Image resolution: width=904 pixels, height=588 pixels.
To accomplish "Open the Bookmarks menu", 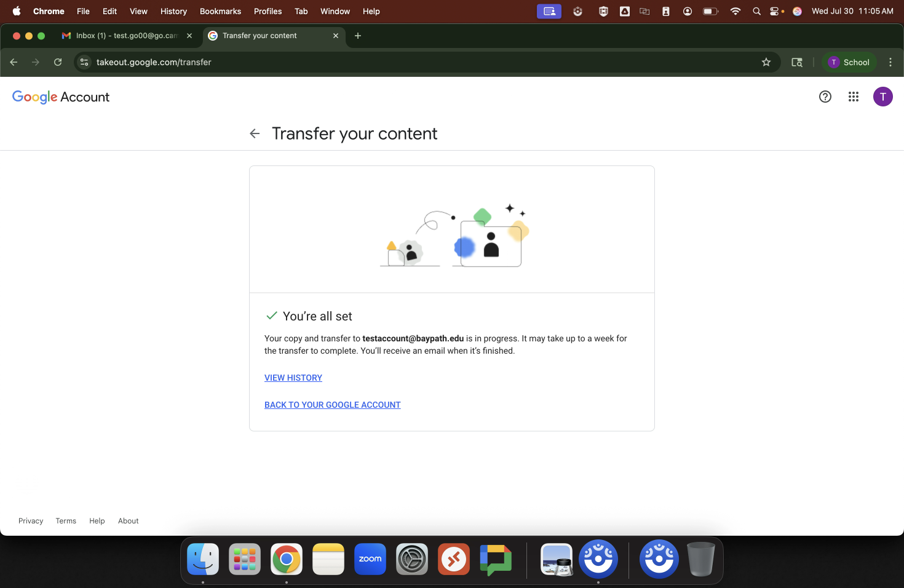I will pos(220,11).
